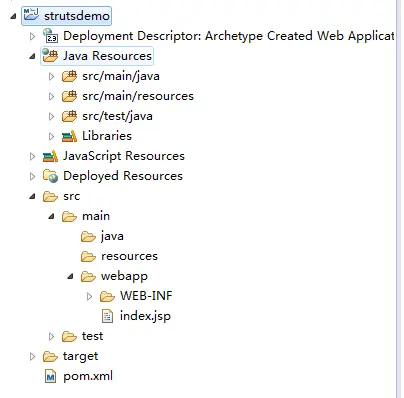Select the test folder label
The image size is (404, 398).
[x=92, y=336]
